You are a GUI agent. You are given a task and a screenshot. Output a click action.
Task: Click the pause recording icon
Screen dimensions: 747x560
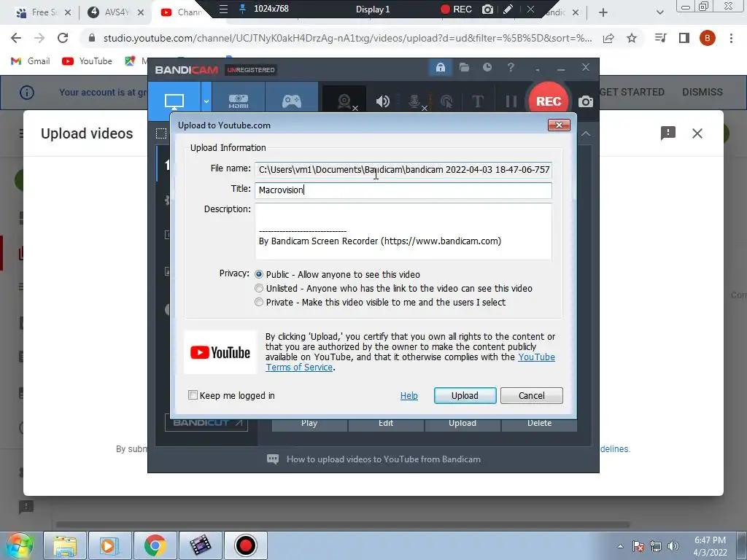pyautogui.click(x=511, y=101)
